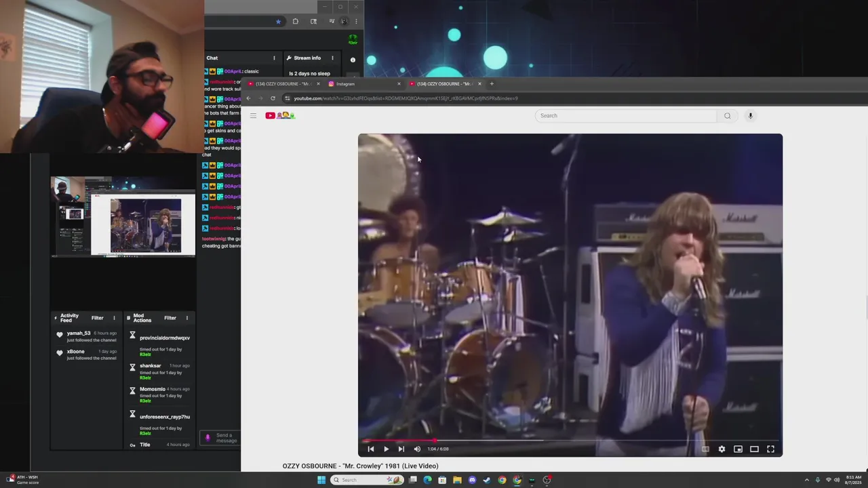868x488 pixels.
Task: Open Microsoft Edge from taskbar
Action: [427, 480]
